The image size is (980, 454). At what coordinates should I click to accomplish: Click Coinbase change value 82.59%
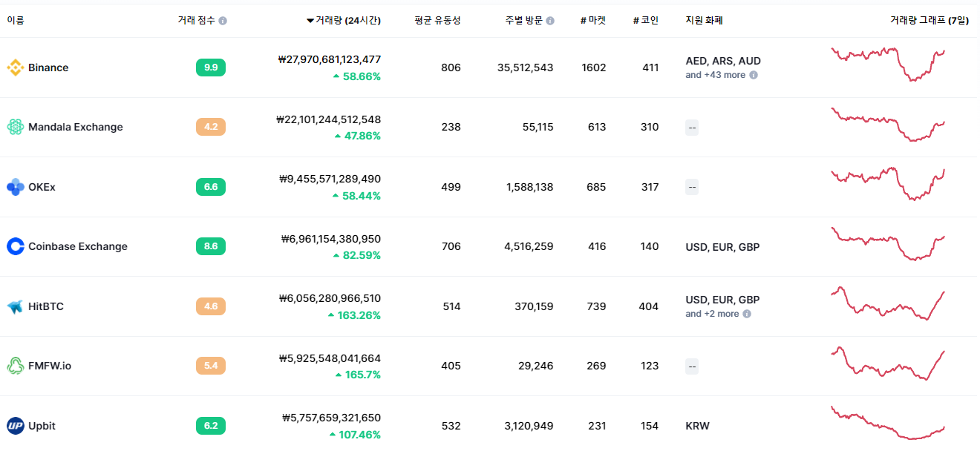tap(362, 255)
